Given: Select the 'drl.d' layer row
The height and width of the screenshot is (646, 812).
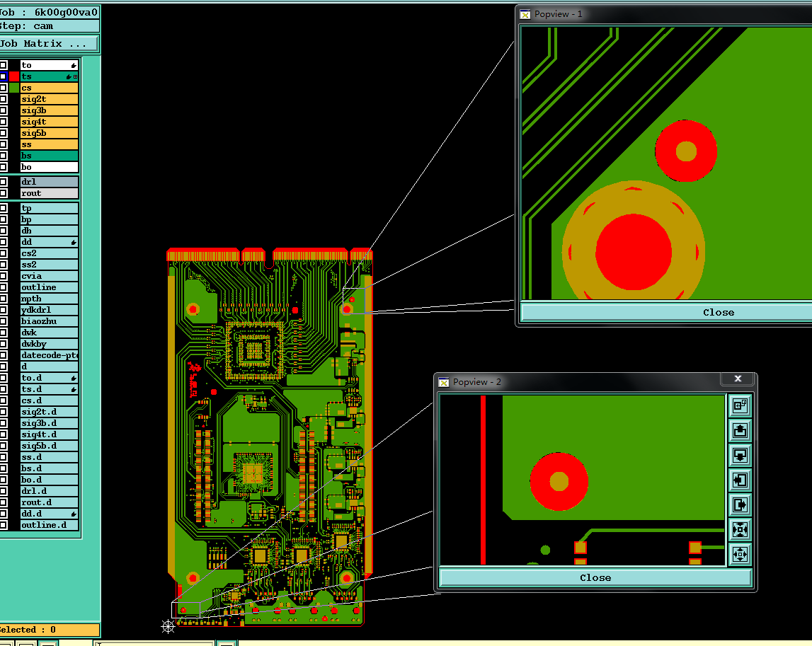Looking at the screenshot, I should [49, 491].
